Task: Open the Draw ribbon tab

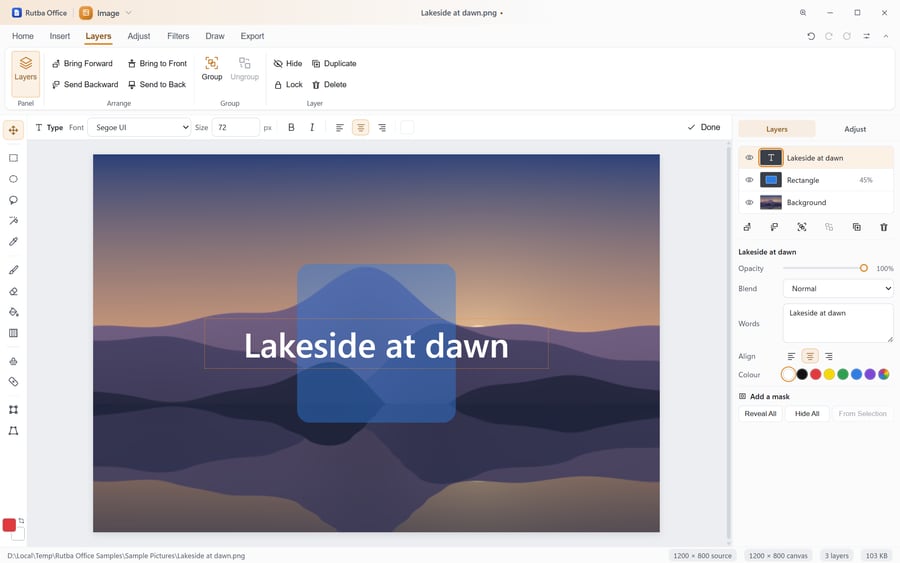Action: tap(215, 36)
